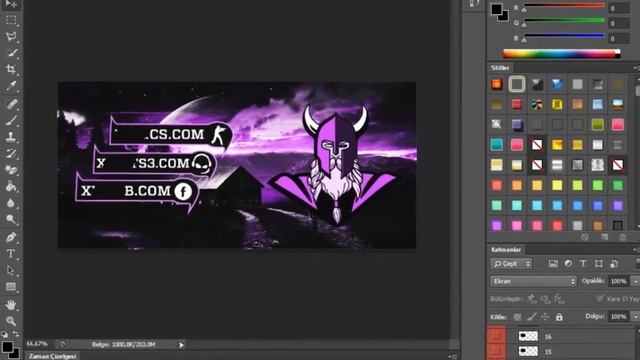Toggle lock position icon
640x360 pixels.
click(x=545, y=317)
